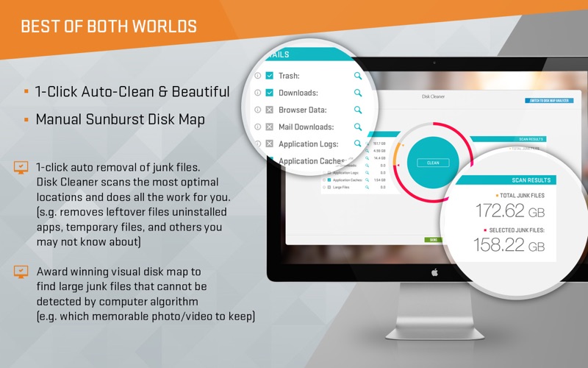Inspect Browser Data with its magnifier icon

click(358, 110)
